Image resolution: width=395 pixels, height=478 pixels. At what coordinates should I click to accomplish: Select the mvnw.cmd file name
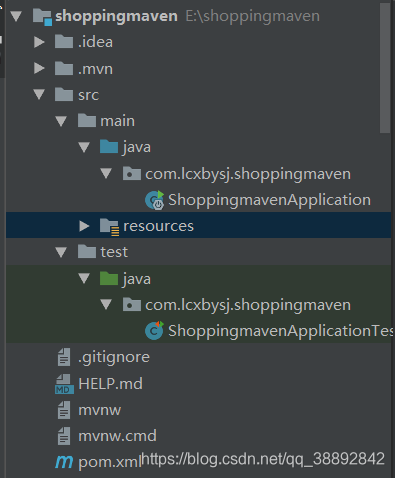coord(117,436)
